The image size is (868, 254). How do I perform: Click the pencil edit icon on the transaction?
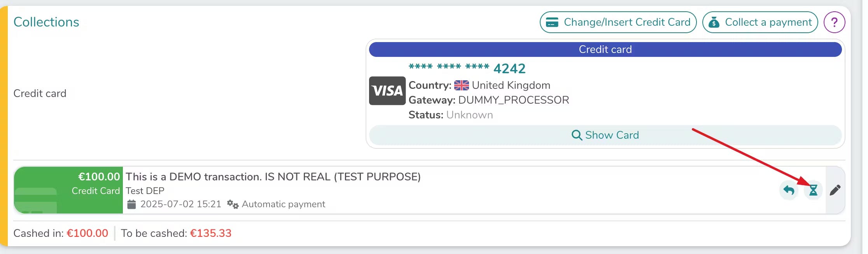point(835,190)
